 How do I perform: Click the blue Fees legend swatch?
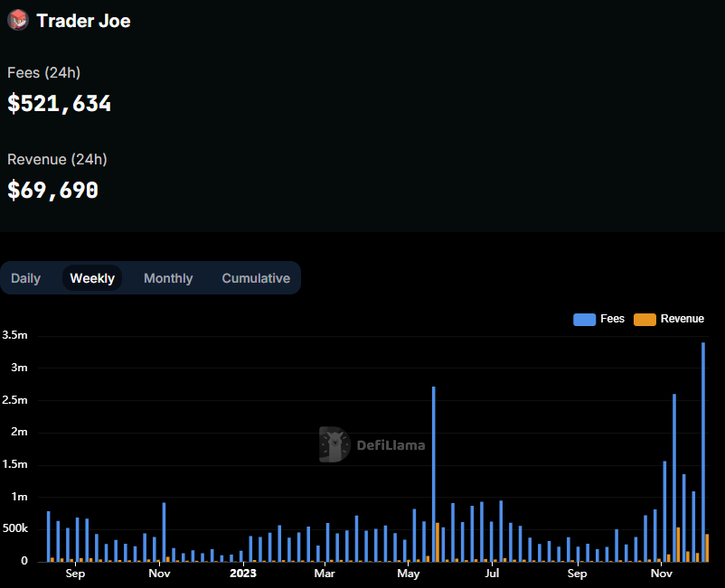click(585, 320)
